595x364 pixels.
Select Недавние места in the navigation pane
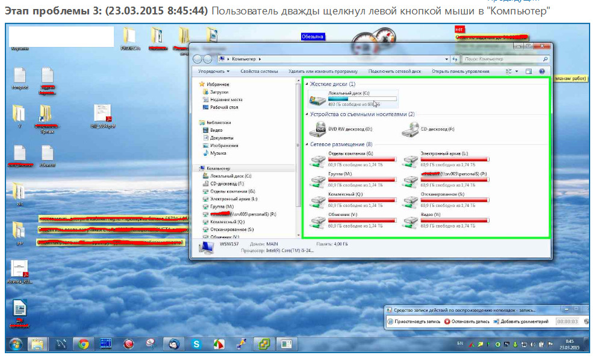[x=226, y=99]
